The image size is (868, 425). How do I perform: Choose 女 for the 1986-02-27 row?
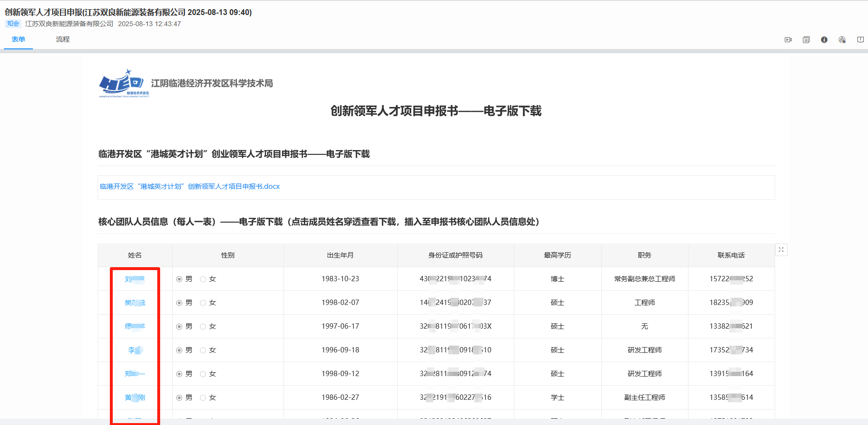(x=203, y=398)
